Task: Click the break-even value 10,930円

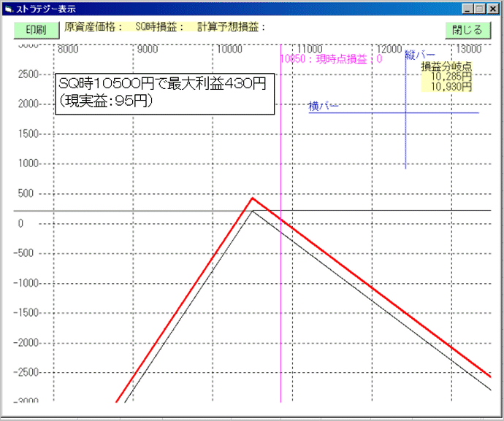Action: pos(451,87)
